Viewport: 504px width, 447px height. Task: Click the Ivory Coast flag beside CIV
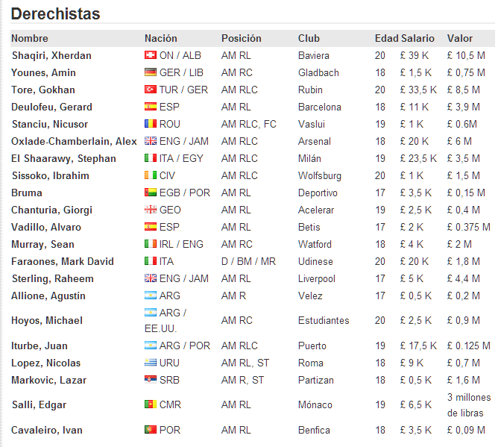151,175
